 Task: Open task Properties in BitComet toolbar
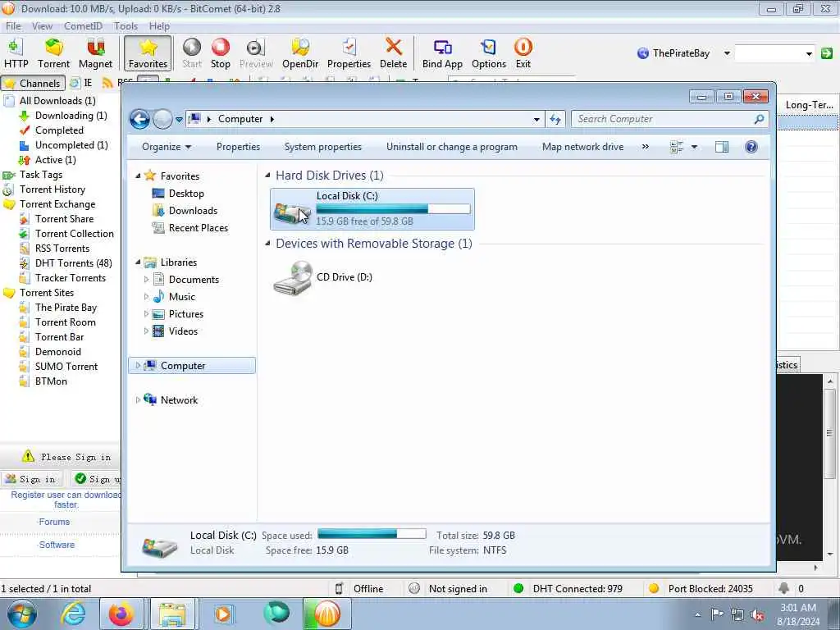(349, 53)
